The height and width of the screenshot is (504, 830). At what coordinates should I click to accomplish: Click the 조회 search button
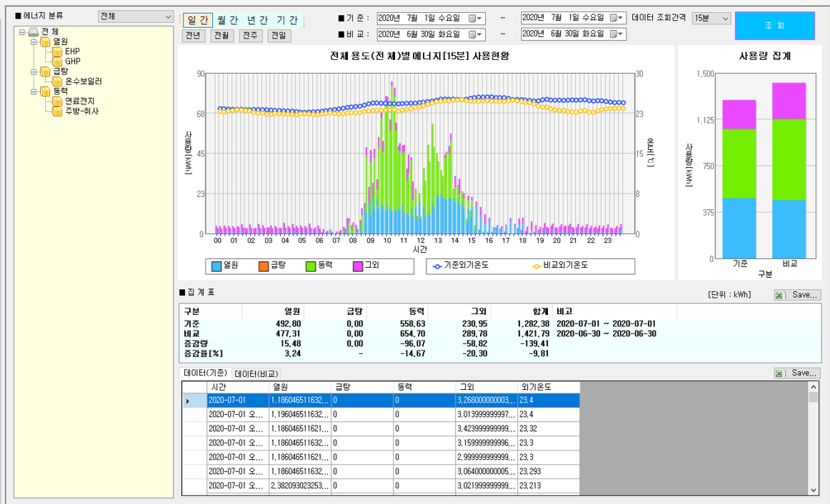(774, 26)
